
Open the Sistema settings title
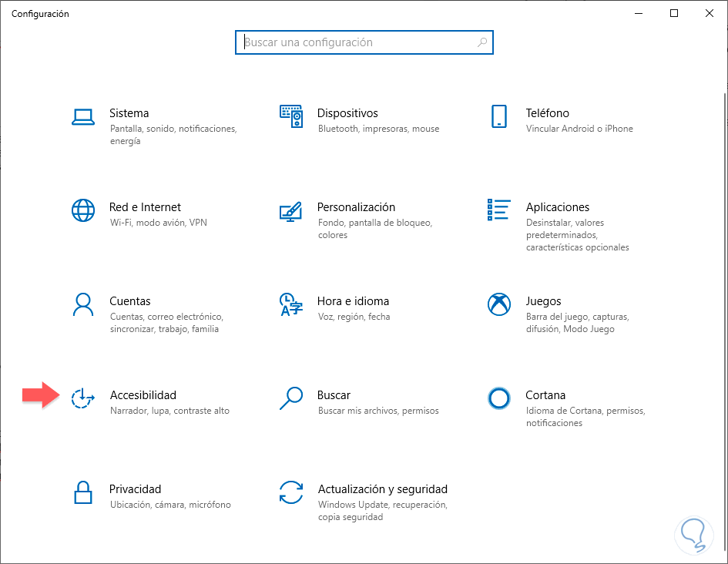[129, 113]
